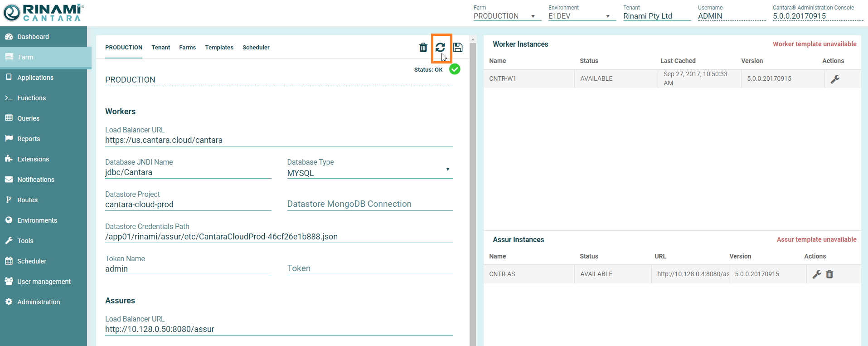Click the Datastore MongoDB Connection field
Image resolution: width=868 pixels, height=346 pixels.
click(x=369, y=205)
